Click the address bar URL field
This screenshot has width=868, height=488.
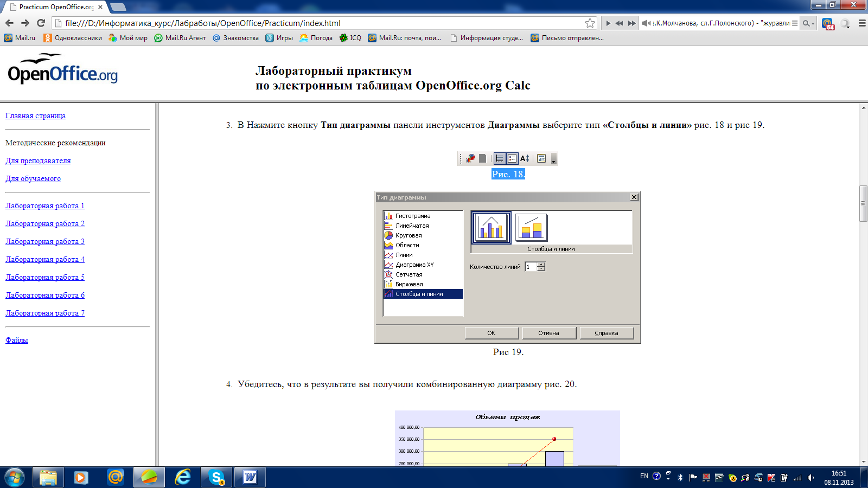[x=323, y=23]
